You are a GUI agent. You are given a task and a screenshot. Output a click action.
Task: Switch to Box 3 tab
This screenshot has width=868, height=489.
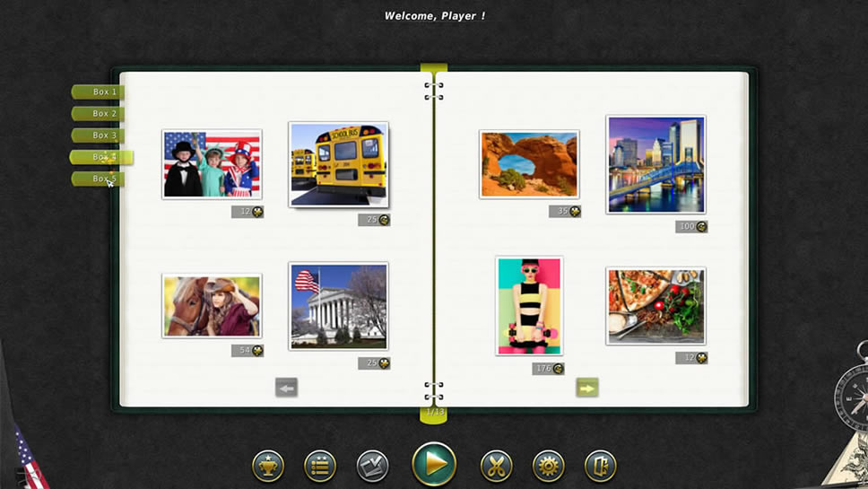tap(98, 135)
